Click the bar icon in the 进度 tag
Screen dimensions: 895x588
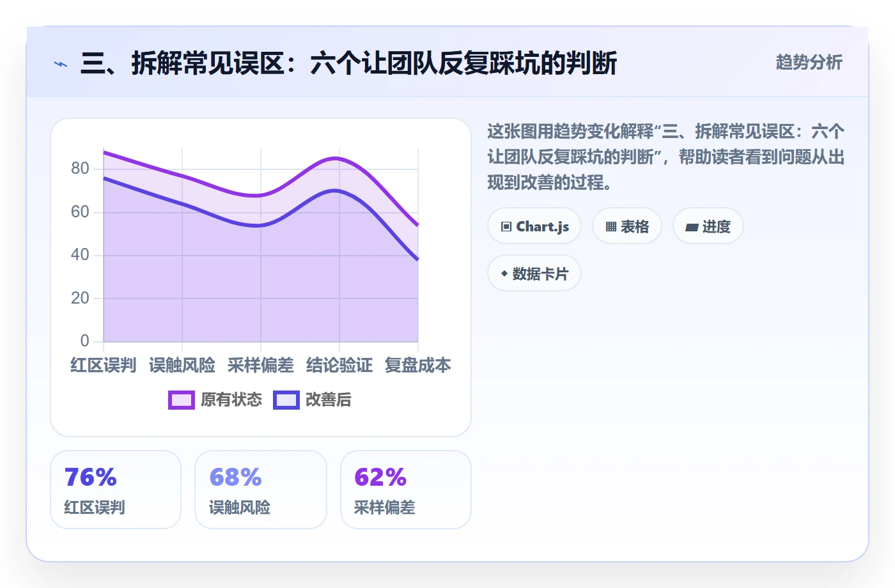692,227
